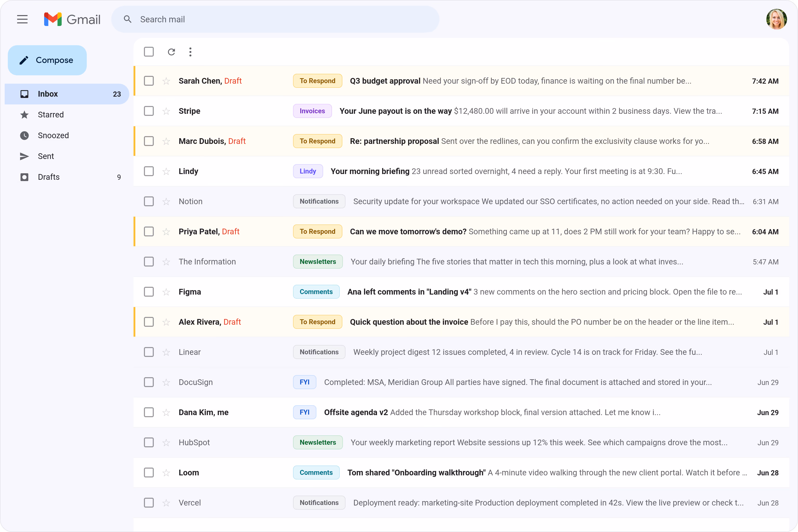Open the Re: partnership proposal email

[461, 141]
